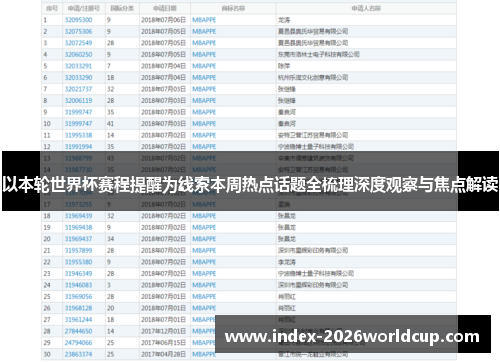Open the MBAPPE trademark link in row 1
Image resolution: width=500 pixels, height=362 pixels.
click(204, 20)
